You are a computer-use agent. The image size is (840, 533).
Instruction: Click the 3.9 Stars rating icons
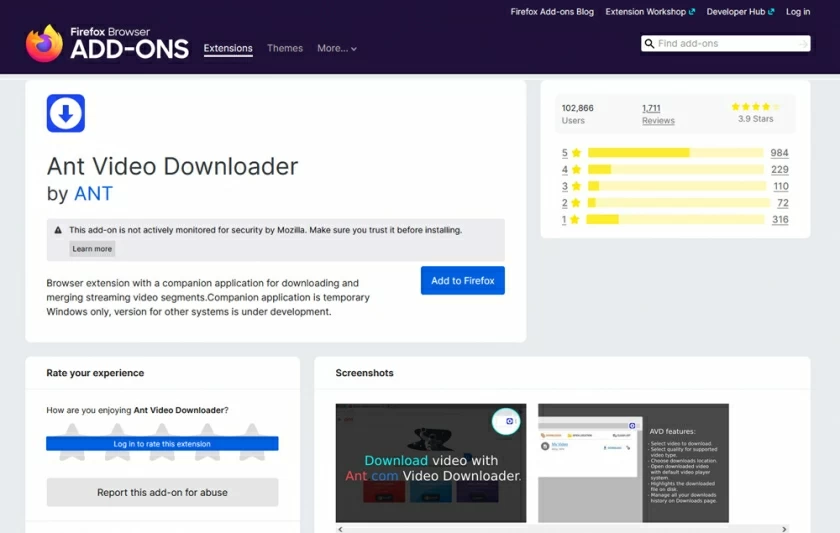coord(755,107)
